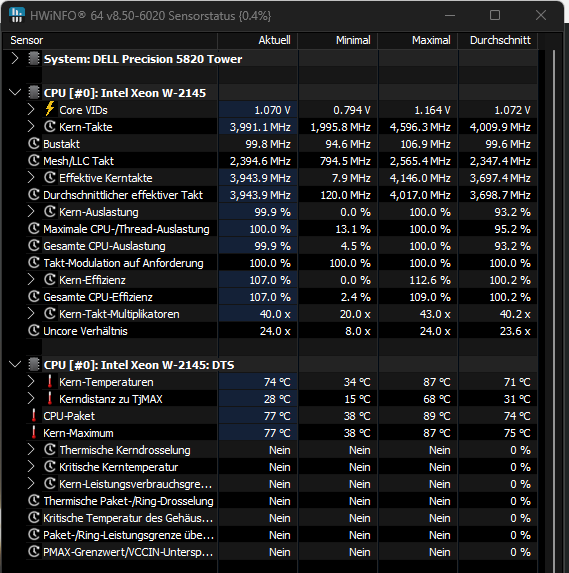Select the Kern-Maximum row label

[x=78, y=433]
